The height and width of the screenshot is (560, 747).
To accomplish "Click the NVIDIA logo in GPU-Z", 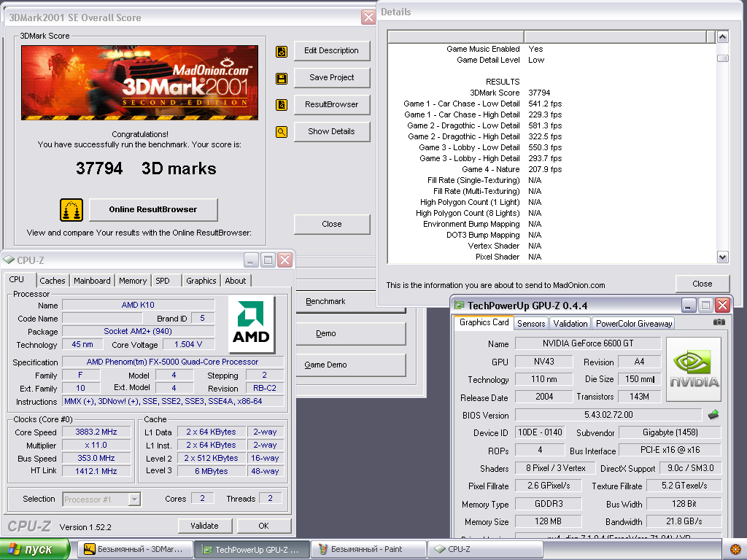I will click(694, 370).
